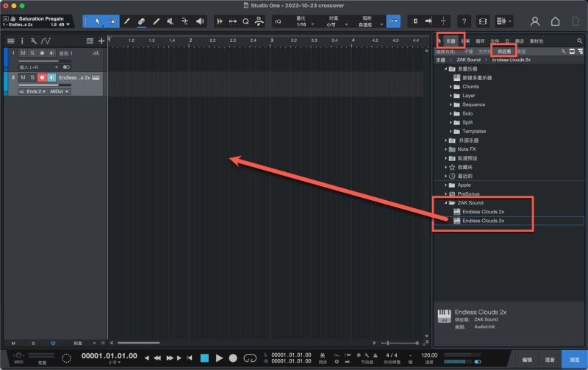Select the Eraser tool
588x370 pixels.
[141, 21]
